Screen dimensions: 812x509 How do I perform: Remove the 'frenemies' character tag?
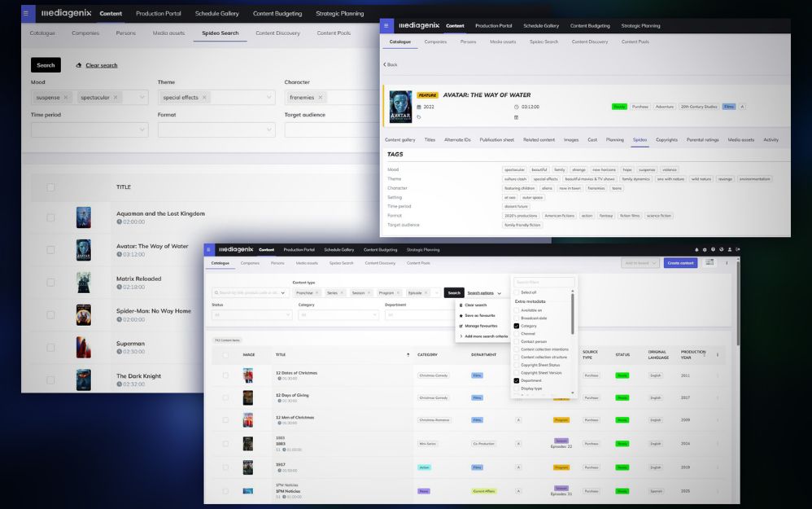tap(321, 97)
